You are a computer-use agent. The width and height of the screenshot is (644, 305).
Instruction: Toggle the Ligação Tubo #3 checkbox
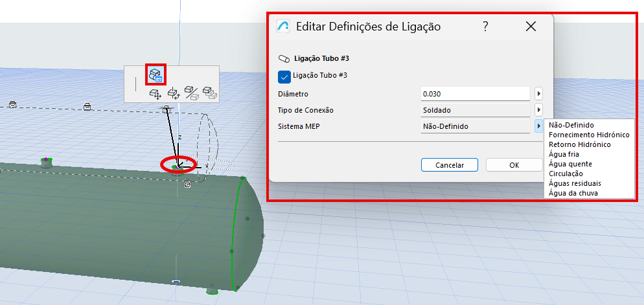[x=284, y=76]
